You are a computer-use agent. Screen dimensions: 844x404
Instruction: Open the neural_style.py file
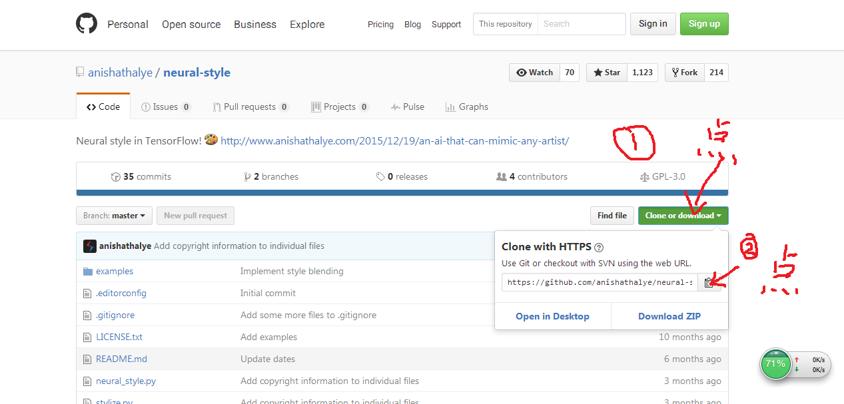[126, 381]
